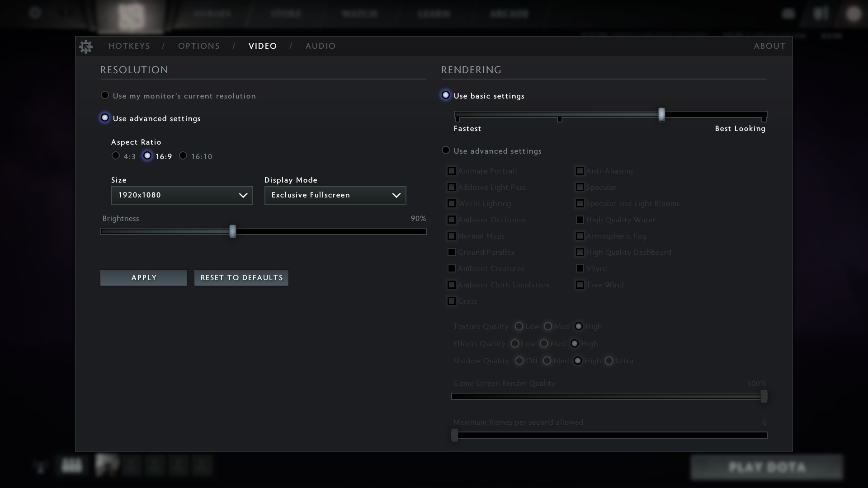The width and height of the screenshot is (868, 488).
Task: Click the Play Dota button
Action: pos(767,467)
